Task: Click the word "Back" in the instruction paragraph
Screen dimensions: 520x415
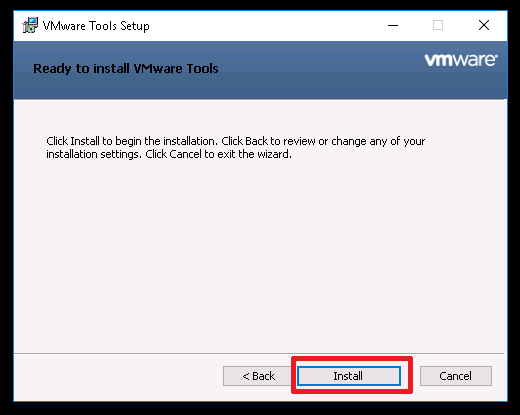Action: [256, 141]
